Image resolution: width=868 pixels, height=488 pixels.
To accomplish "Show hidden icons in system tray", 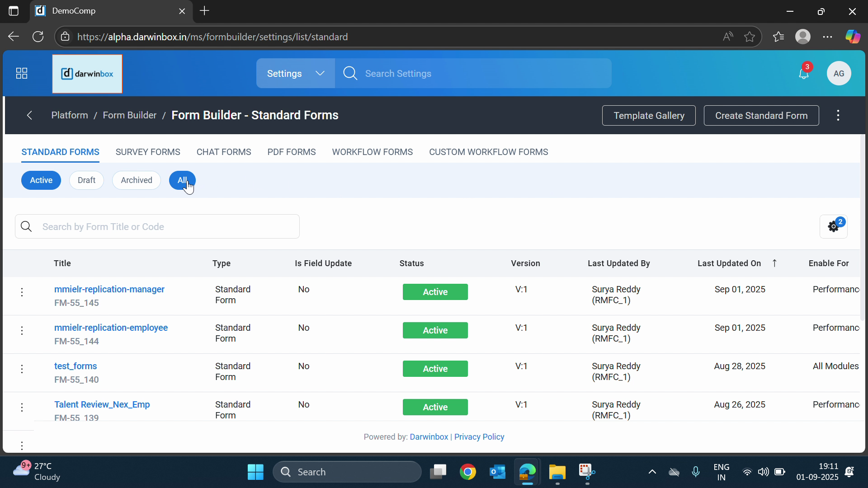I will click(x=652, y=472).
